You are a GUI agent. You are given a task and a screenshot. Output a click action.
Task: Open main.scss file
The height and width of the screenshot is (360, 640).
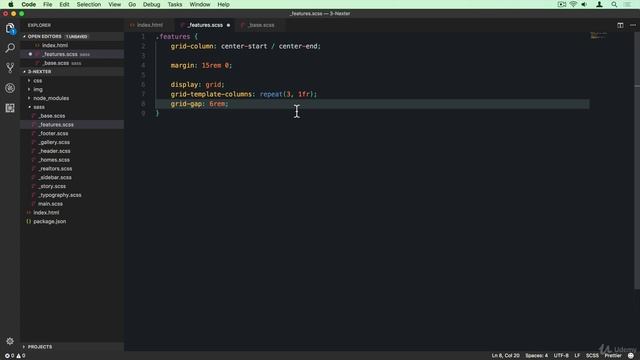[51, 204]
